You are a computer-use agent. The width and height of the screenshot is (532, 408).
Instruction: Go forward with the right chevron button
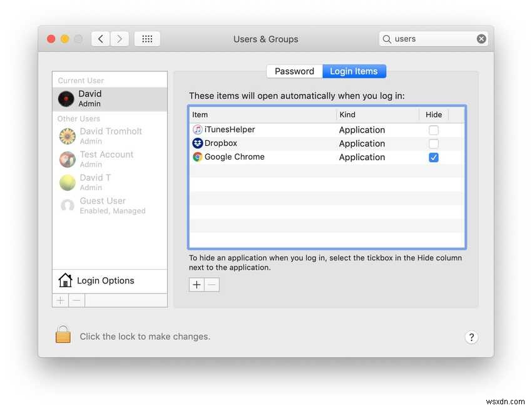[x=120, y=39]
